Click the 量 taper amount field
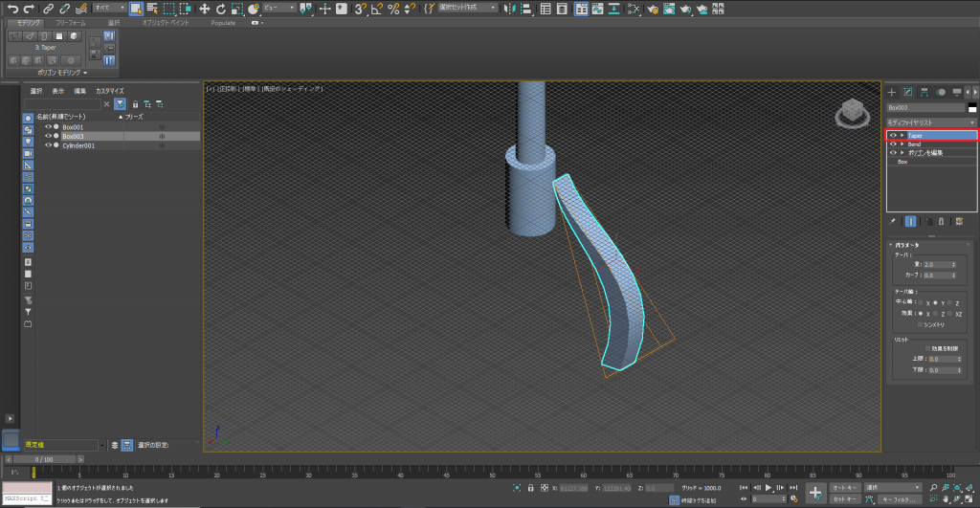Screen dimensions: 980x508 (x=939, y=264)
